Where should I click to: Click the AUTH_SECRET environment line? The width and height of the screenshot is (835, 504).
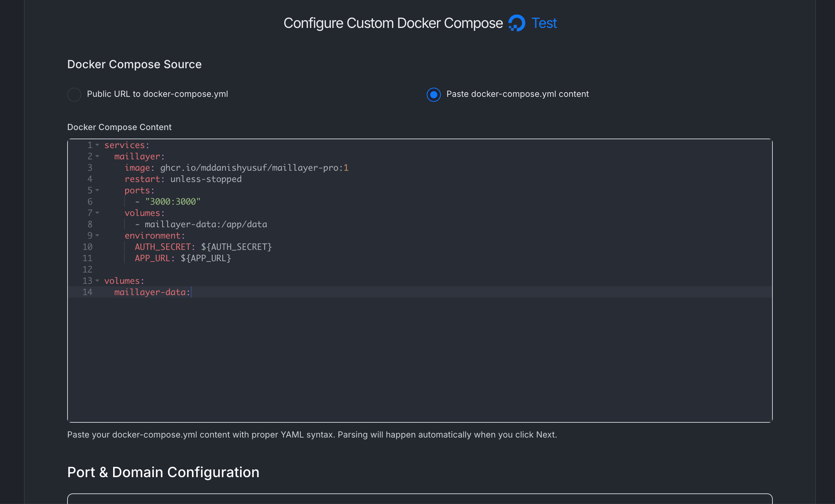(x=203, y=247)
